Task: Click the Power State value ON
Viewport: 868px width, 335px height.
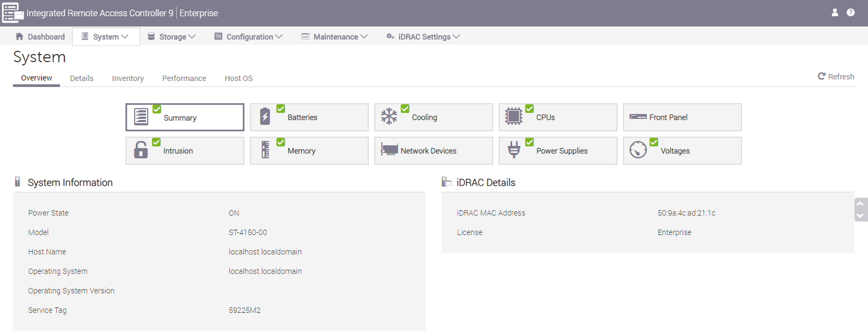Action: pyautogui.click(x=234, y=213)
